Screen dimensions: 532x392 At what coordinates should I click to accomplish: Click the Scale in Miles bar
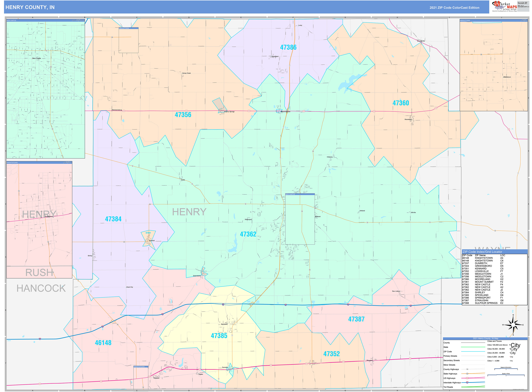pyautogui.click(x=506, y=375)
